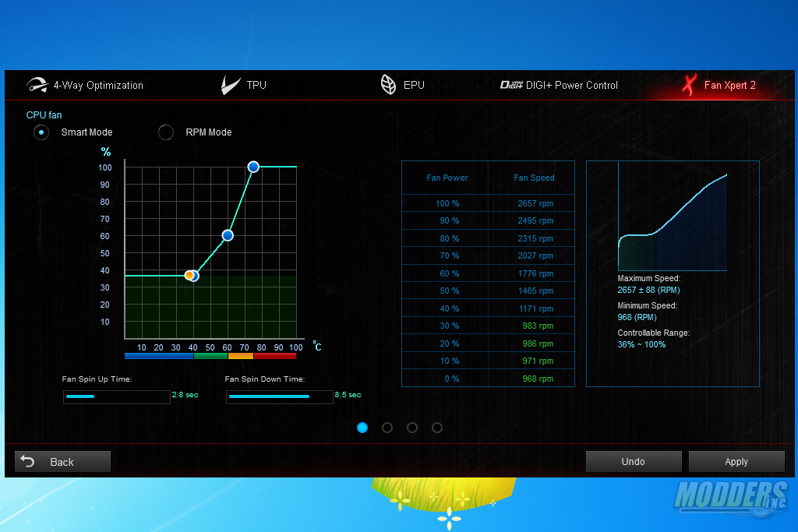798x532 pixels.
Task: Click the Back button
Action: (62, 462)
